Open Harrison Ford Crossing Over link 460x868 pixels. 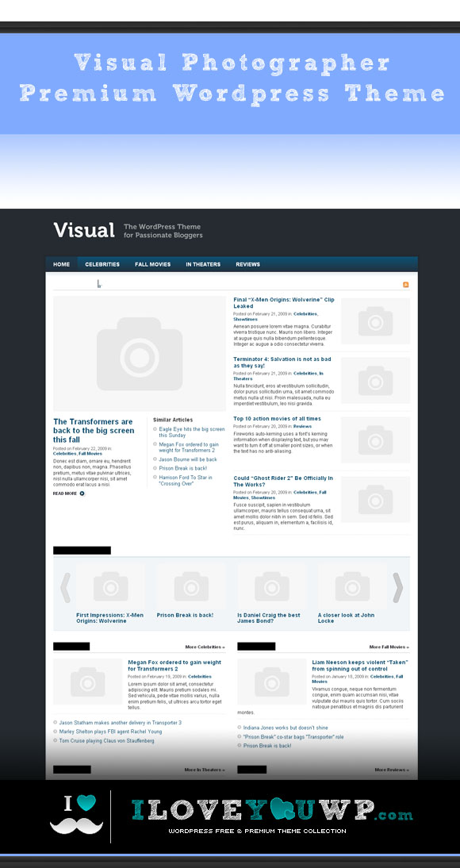(x=186, y=481)
